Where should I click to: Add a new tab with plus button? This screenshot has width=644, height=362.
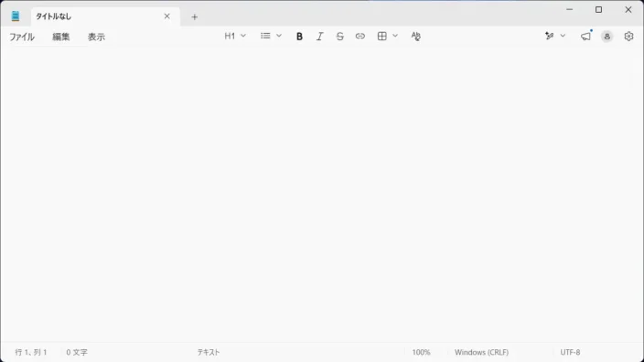(x=194, y=16)
